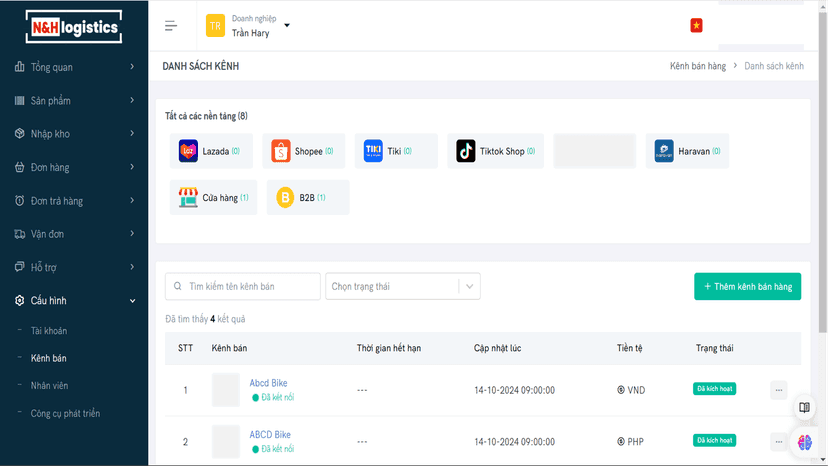Click the blank platform card
Screen dimensions: 828x466
pos(595,151)
